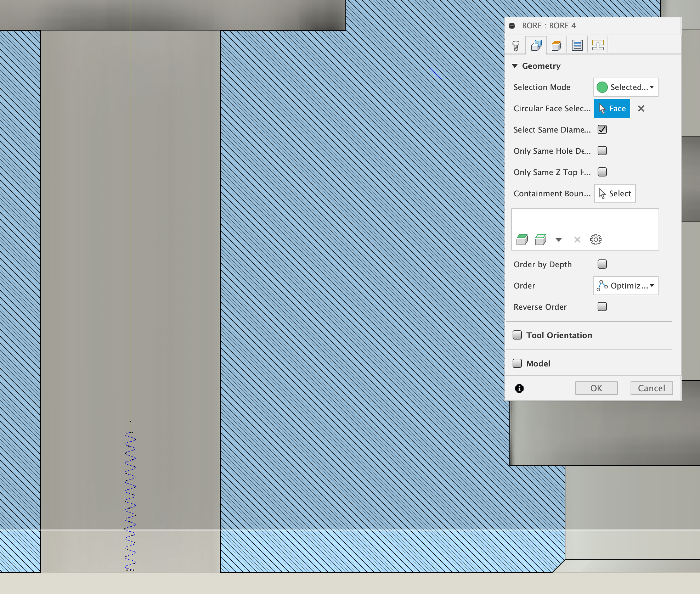This screenshot has height=594, width=700.
Task: Expand the Model section
Action: coord(517,363)
